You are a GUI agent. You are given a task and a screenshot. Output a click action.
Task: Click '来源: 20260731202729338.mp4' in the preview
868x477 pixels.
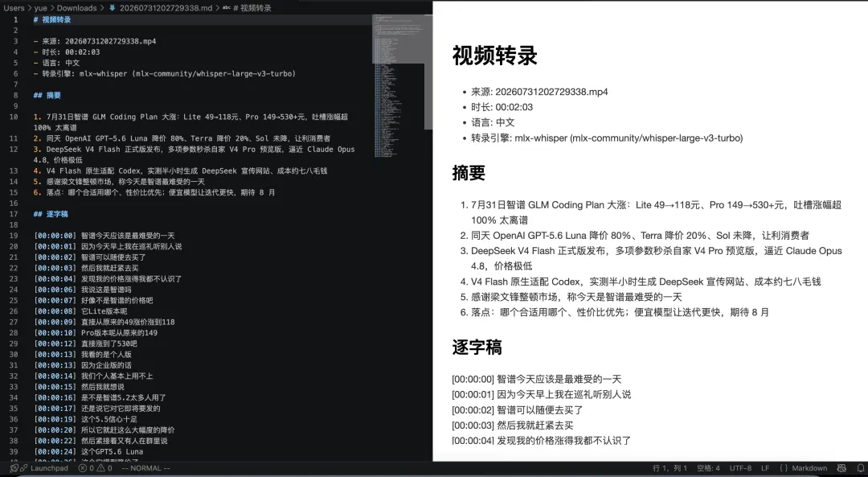(x=539, y=92)
